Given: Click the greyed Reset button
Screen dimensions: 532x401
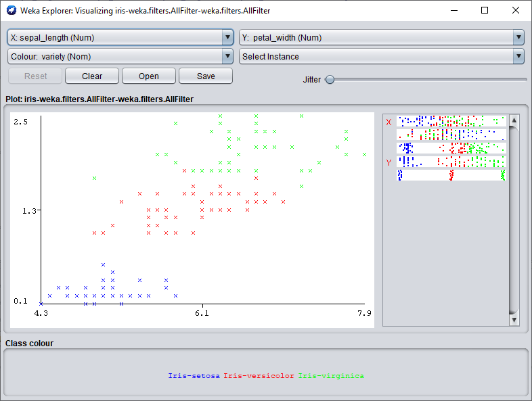Looking at the screenshot, I should [x=35, y=76].
